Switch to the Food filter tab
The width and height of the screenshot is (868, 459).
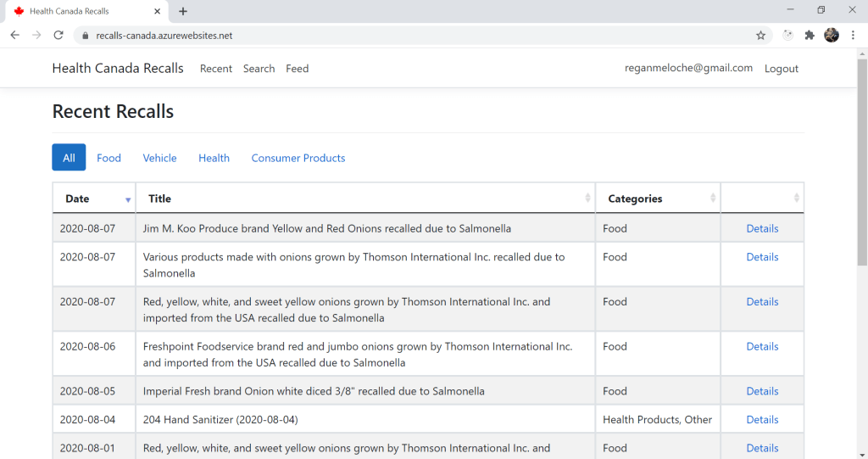(x=108, y=158)
